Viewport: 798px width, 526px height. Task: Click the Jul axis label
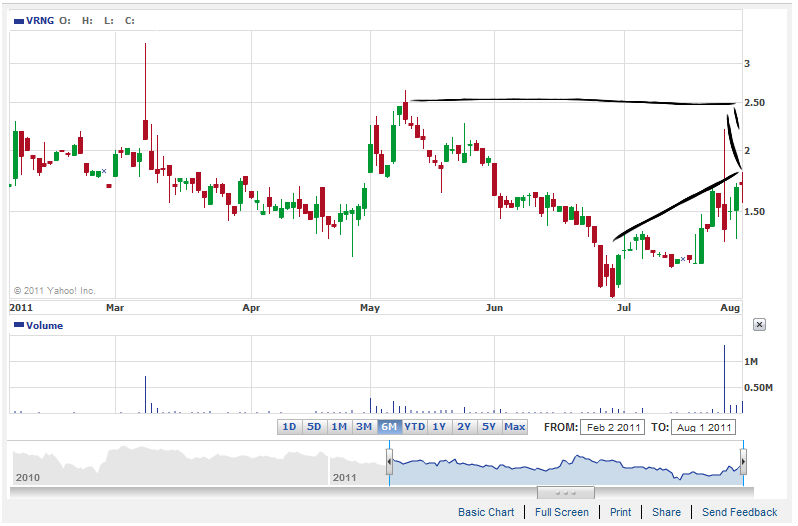tap(623, 308)
